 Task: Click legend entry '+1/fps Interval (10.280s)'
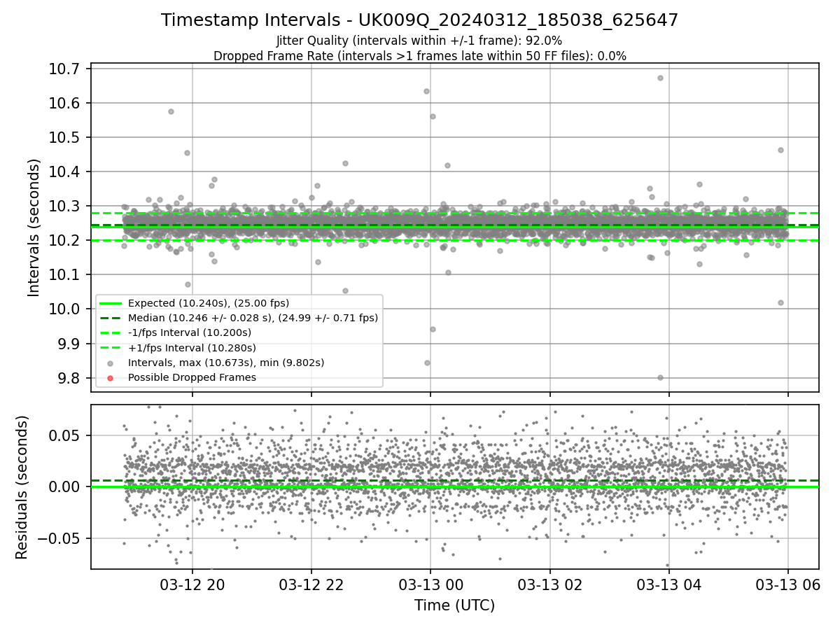pyautogui.click(x=192, y=348)
